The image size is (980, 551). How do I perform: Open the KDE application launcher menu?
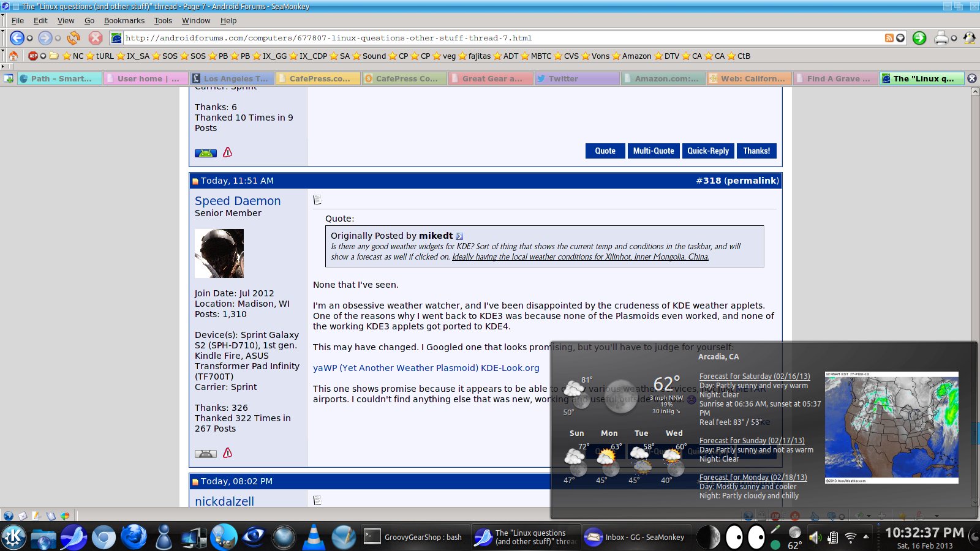pos(13,537)
